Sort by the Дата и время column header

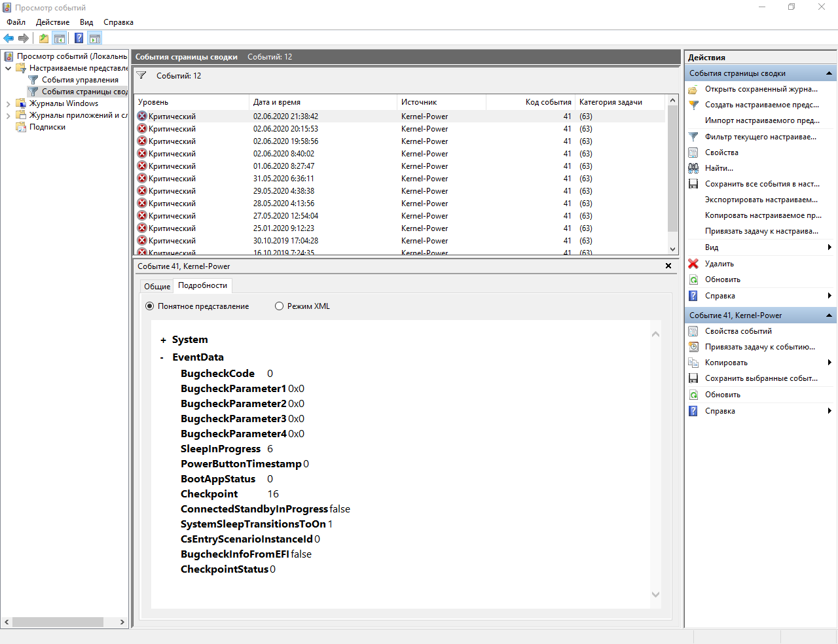[x=323, y=102]
